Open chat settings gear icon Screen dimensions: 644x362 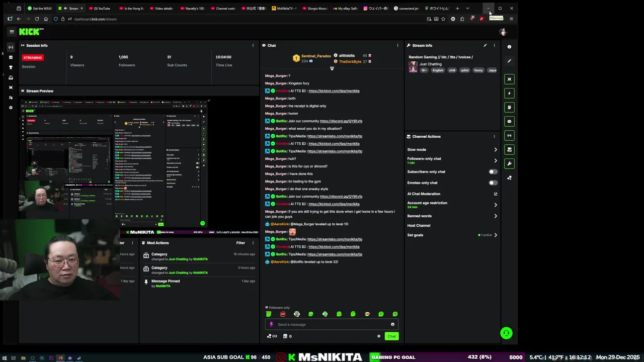379,336
